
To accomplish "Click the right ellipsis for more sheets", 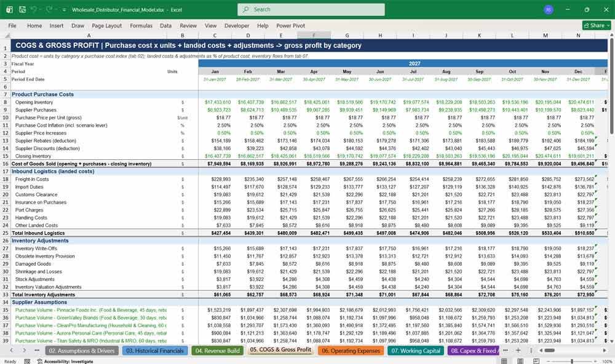I will point(505,350).
